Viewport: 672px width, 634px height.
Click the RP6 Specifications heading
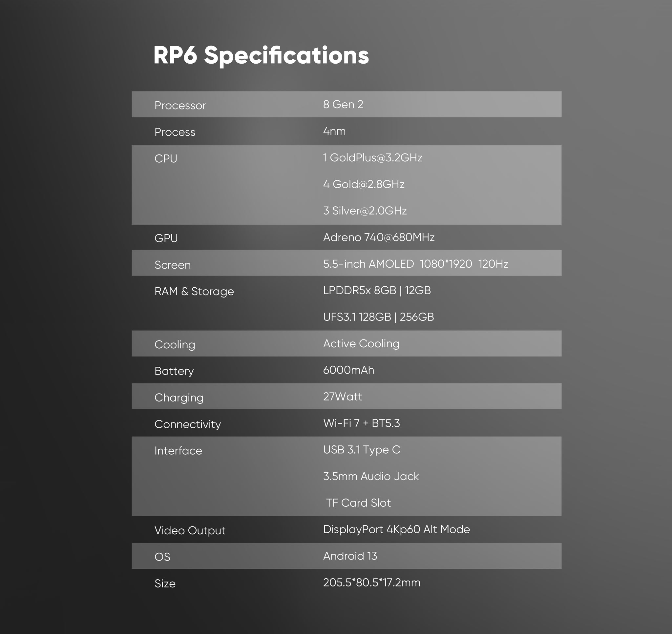tap(261, 55)
